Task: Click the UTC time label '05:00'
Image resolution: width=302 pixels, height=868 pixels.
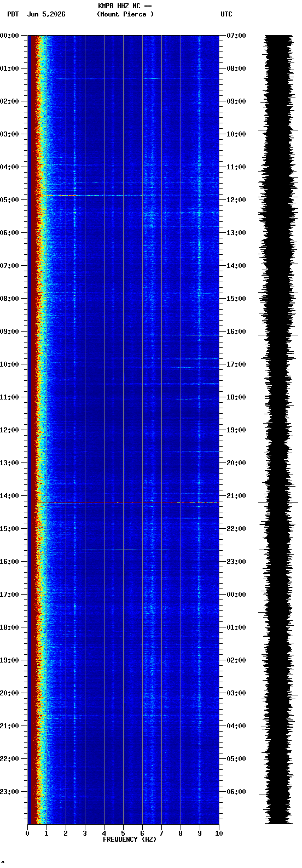Action: click(x=236, y=759)
